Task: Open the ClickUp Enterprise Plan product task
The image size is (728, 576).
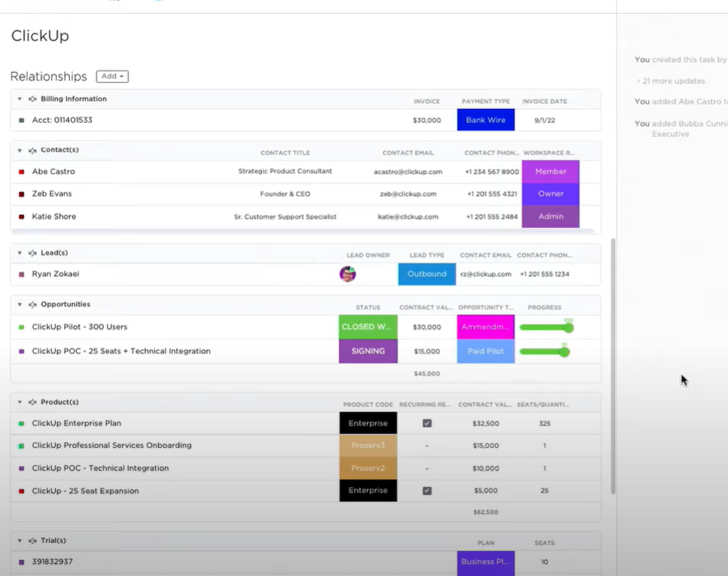Action: 77,423
